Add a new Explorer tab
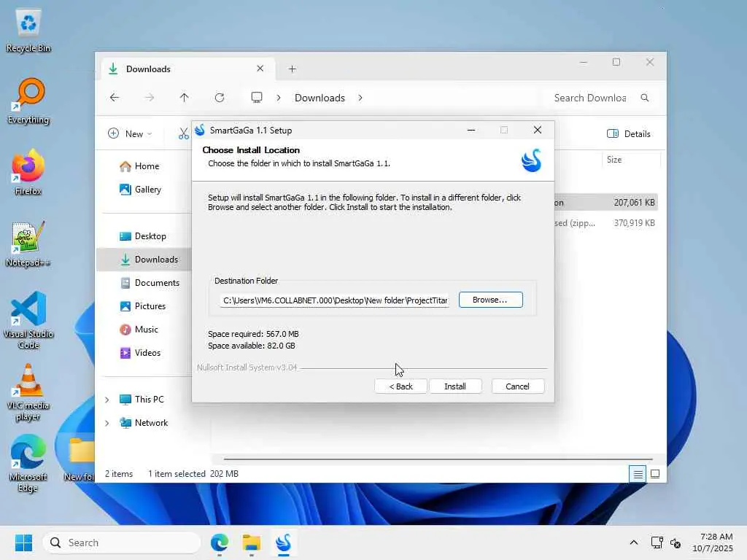Viewport: 747px width, 560px height. click(x=292, y=69)
